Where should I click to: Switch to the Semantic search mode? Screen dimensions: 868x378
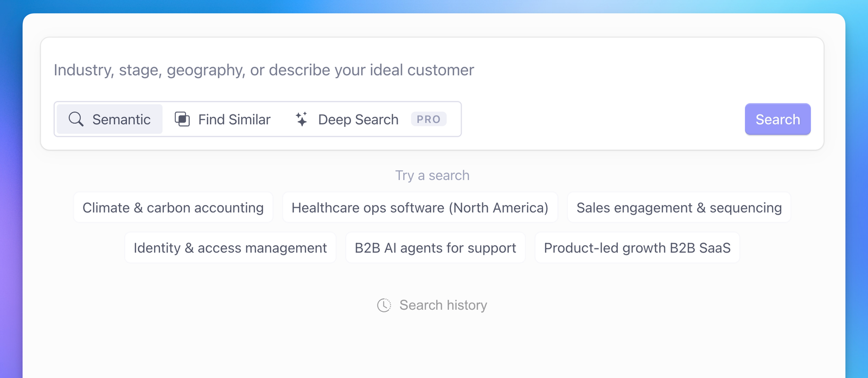121,119
